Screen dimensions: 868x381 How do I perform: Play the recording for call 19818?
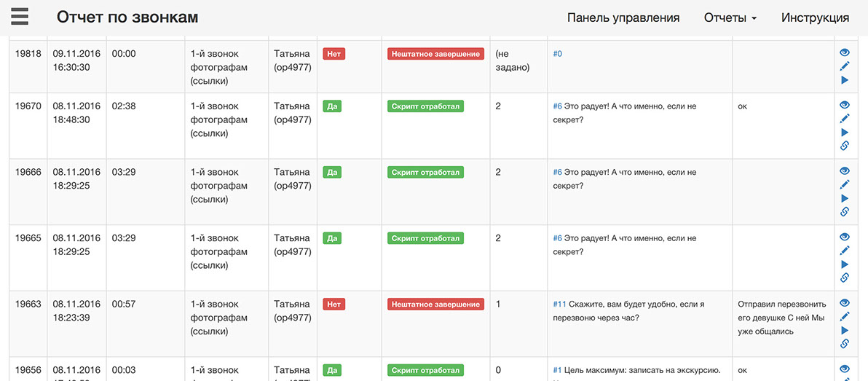point(845,79)
